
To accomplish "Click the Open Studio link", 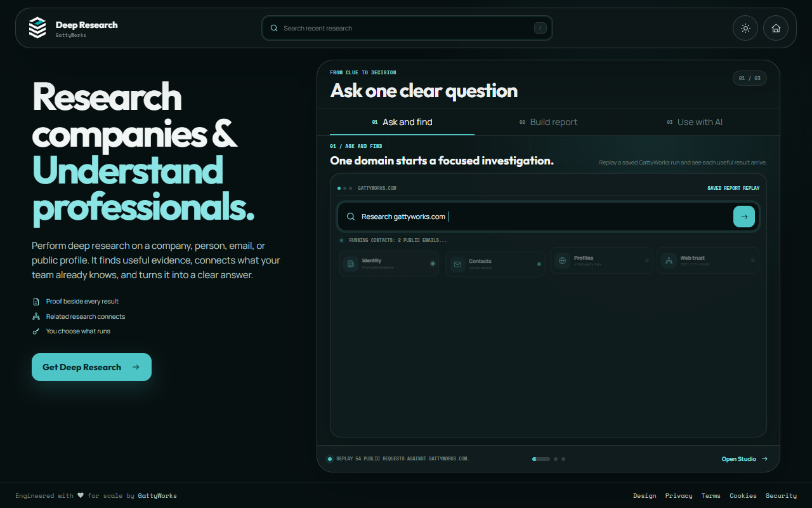I will point(744,459).
